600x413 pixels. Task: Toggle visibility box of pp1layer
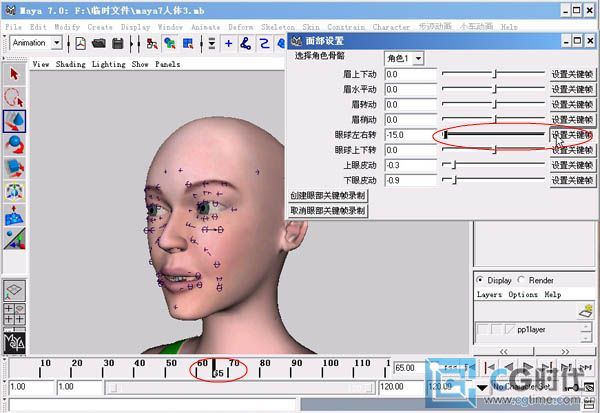pos(482,330)
